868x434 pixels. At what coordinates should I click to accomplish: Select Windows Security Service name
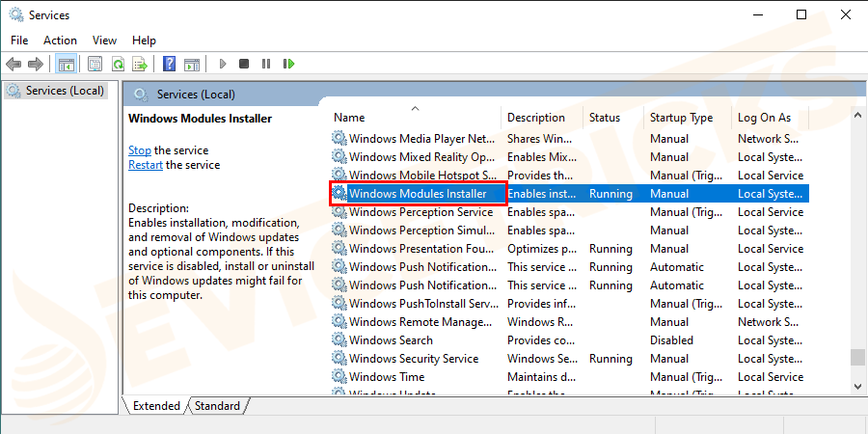pyautogui.click(x=414, y=358)
